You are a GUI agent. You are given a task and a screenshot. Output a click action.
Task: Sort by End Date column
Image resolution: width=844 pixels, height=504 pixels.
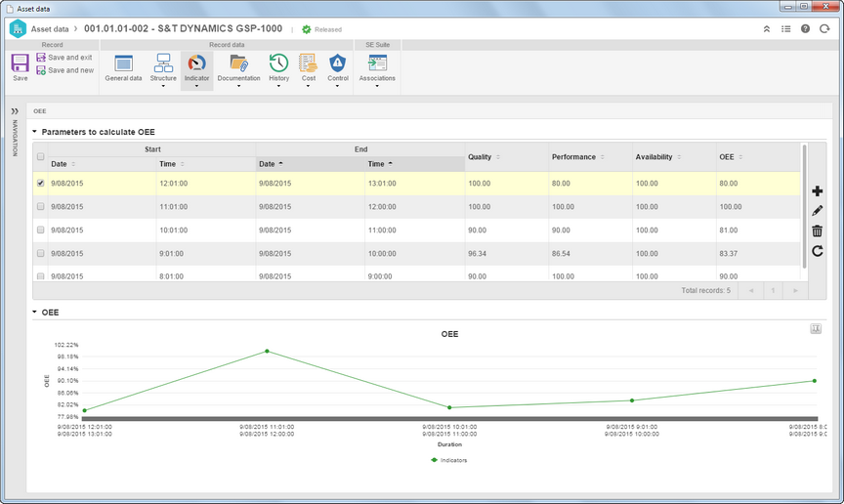pyautogui.click(x=271, y=164)
